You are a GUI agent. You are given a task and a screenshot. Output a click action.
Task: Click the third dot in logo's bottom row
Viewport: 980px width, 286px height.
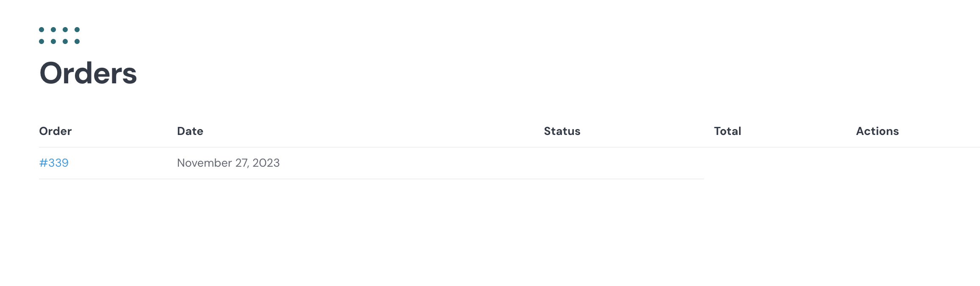(65, 41)
